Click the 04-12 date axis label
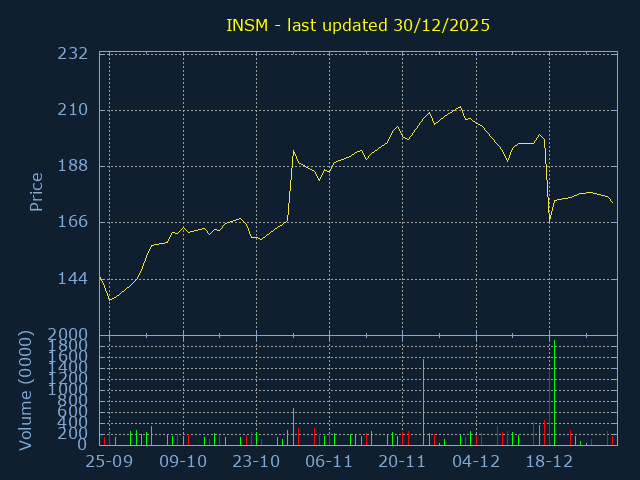 [x=476, y=462]
